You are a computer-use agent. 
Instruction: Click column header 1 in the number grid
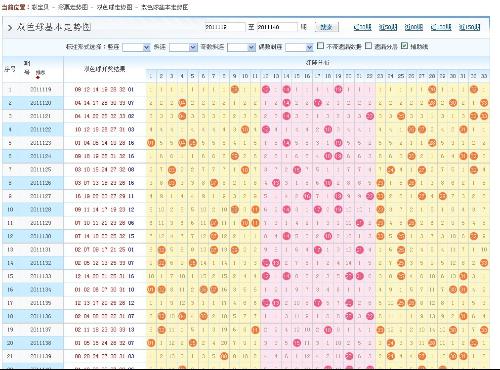pos(151,76)
